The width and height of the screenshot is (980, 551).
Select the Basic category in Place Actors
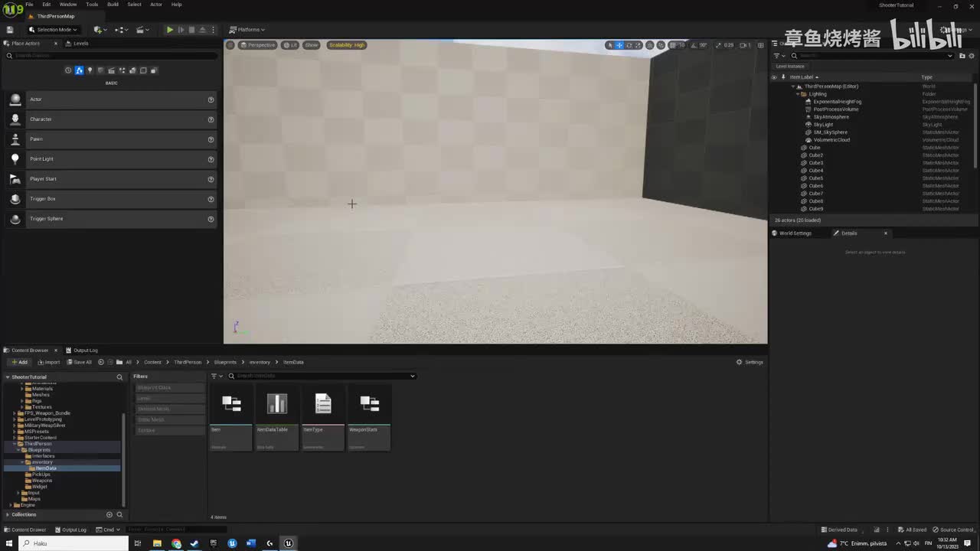coord(79,70)
